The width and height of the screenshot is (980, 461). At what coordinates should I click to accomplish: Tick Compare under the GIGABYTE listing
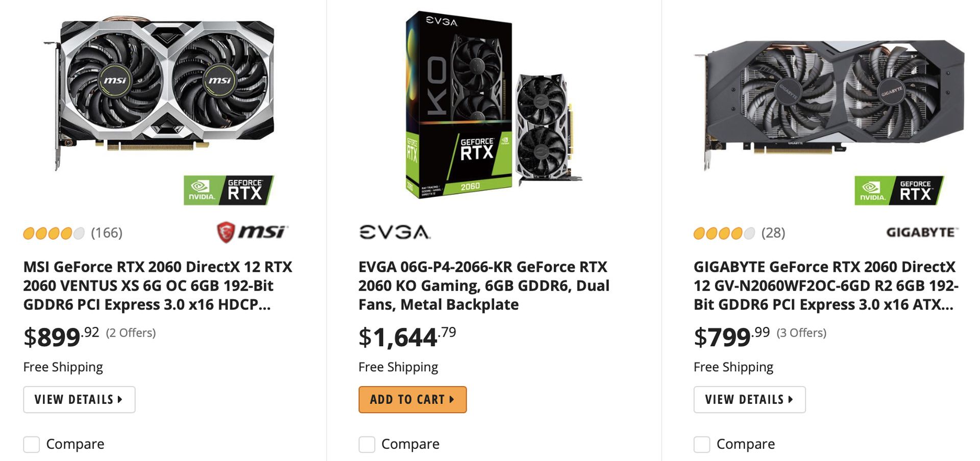(701, 444)
